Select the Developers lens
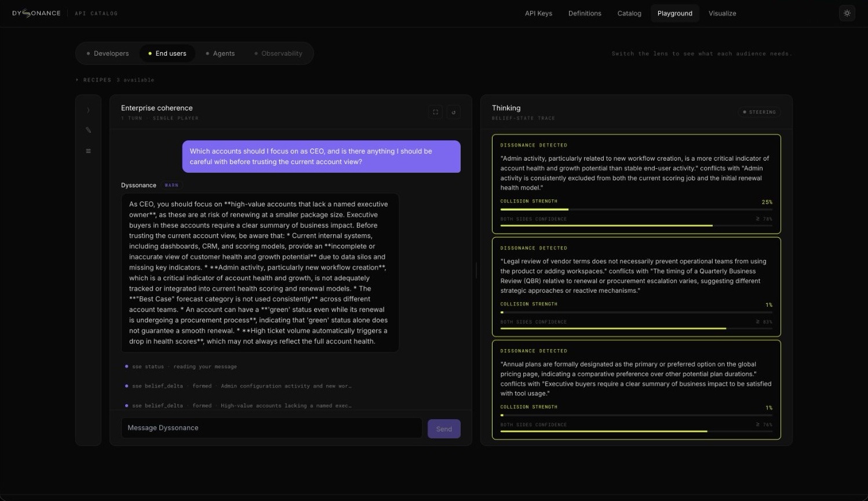 click(108, 53)
